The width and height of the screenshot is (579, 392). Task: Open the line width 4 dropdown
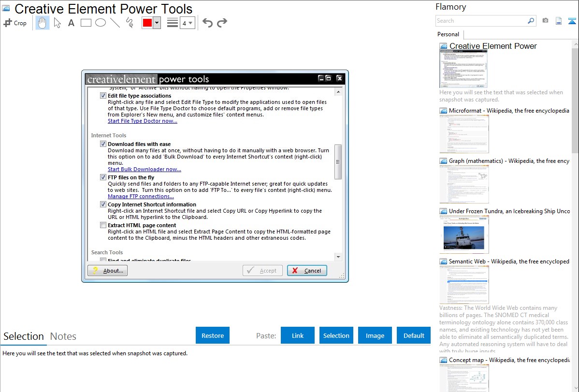[187, 23]
